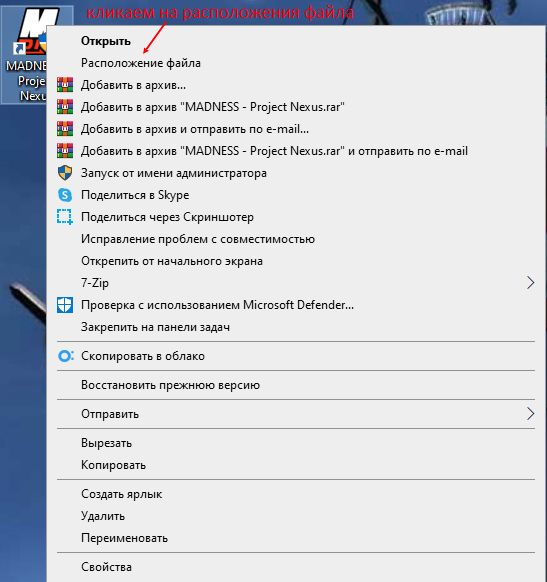Choose 'Копировать' from the menu
Viewport: 547px width, 582px height.
click(296, 465)
